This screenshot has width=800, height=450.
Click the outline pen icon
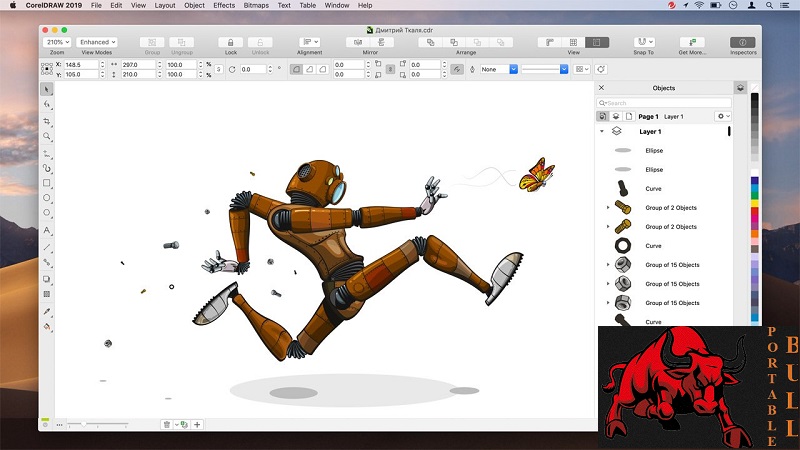472,69
